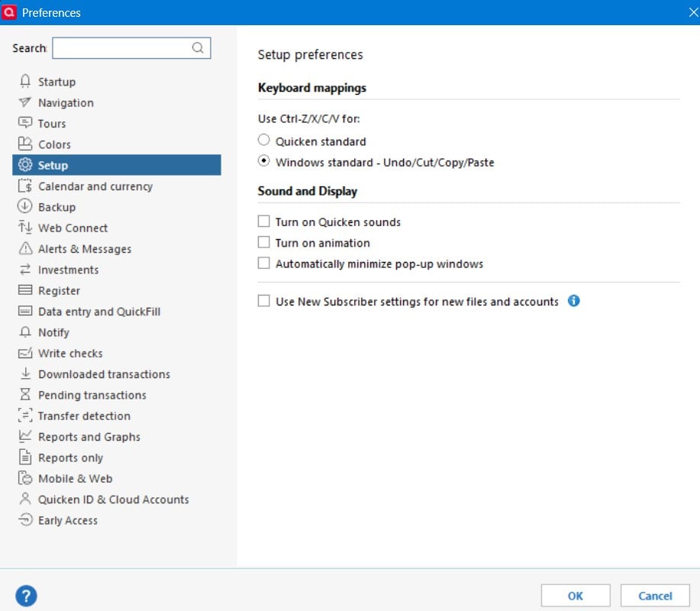700x611 pixels.
Task: Enable Turn on animation checkbox
Action: click(264, 242)
